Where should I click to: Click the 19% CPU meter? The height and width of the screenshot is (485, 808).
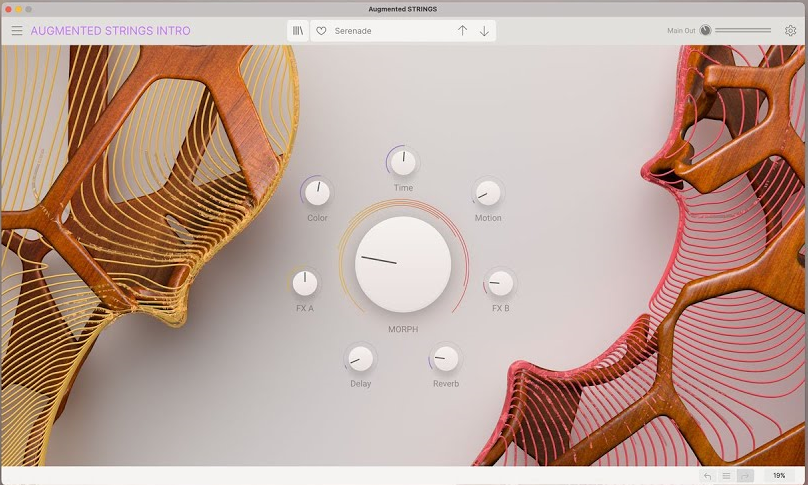[x=779, y=476]
